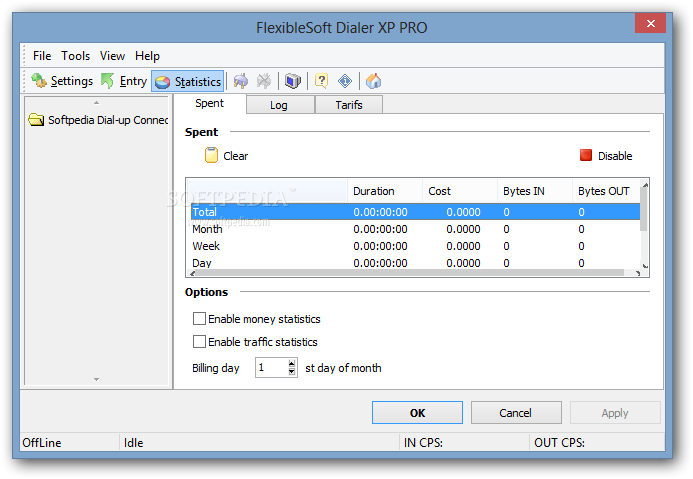Viewport: 693px width, 479px height.
Task: Click connection list scroll up arrow
Action: 96,103
